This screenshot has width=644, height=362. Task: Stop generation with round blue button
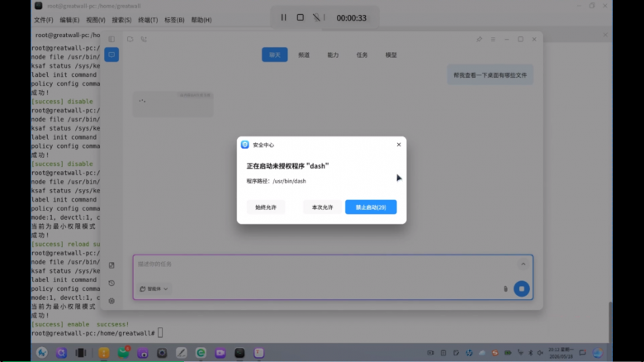[522, 288]
